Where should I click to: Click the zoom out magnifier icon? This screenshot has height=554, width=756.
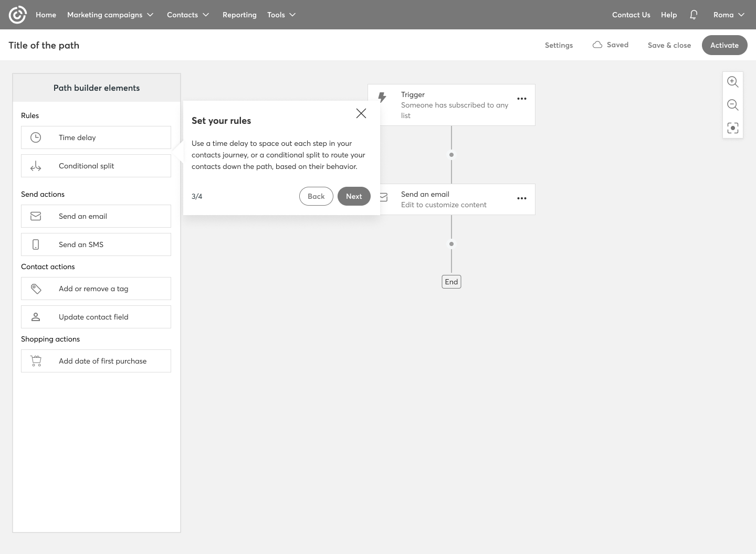pyautogui.click(x=732, y=105)
